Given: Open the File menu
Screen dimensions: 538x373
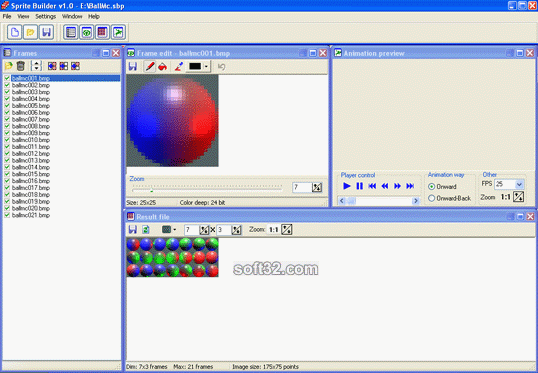Looking at the screenshot, I should coord(7,16).
